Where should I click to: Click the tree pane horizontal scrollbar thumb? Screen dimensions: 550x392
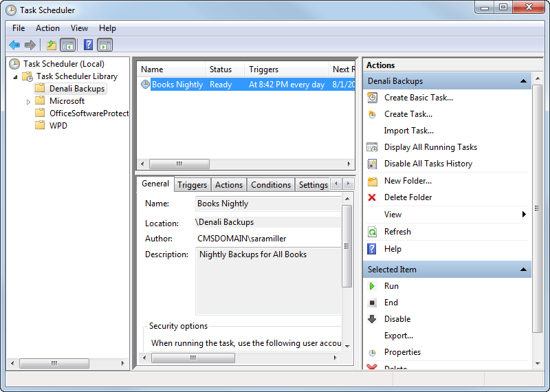pyautogui.click(x=54, y=363)
